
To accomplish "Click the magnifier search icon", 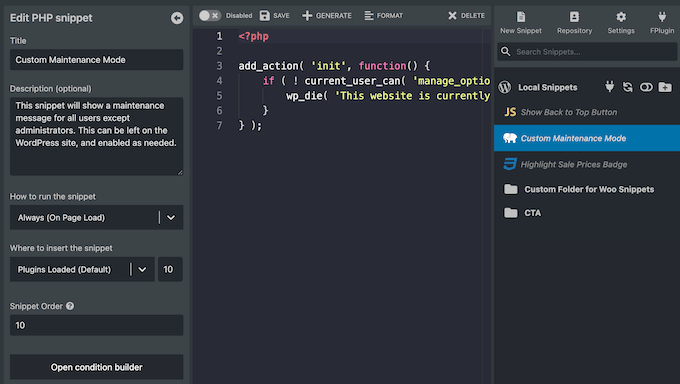I will [x=506, y=52].
